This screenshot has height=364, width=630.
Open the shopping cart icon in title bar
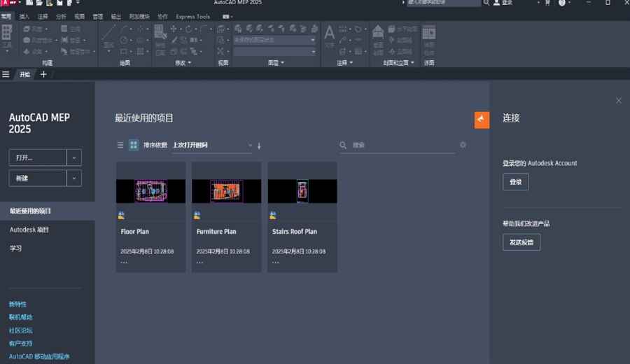coord(547,3)
